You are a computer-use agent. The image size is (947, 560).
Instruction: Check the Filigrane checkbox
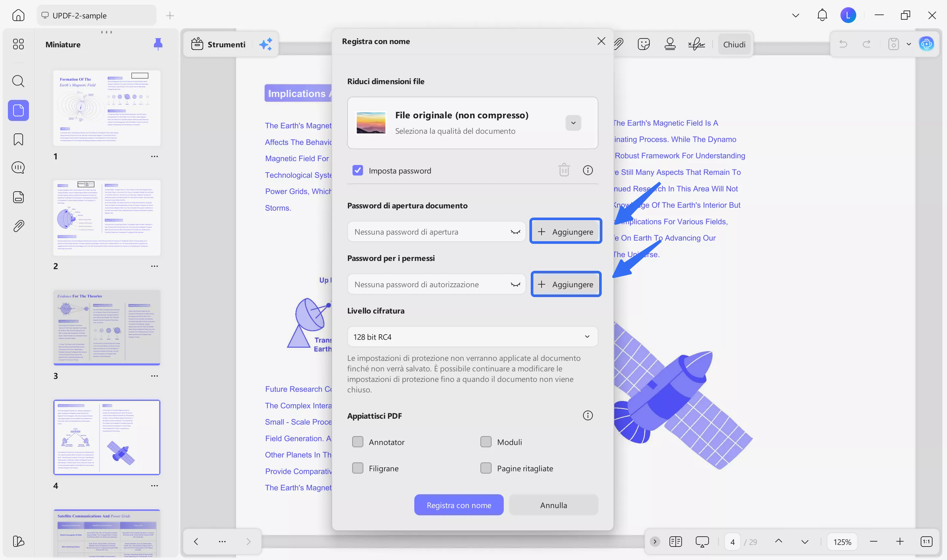pyautogui.click(x=357, y=468)
